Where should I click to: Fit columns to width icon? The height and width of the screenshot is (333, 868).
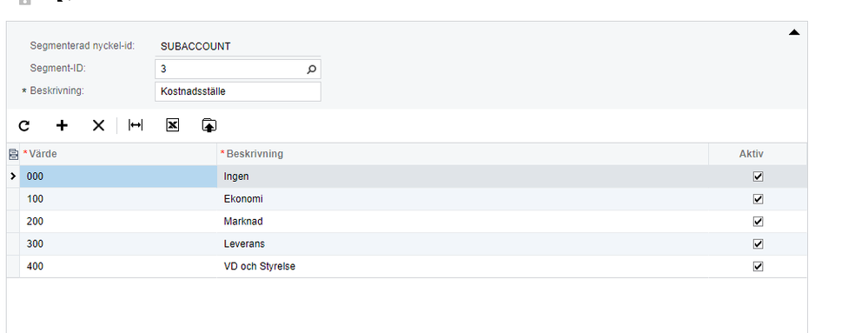click(136, 126)
